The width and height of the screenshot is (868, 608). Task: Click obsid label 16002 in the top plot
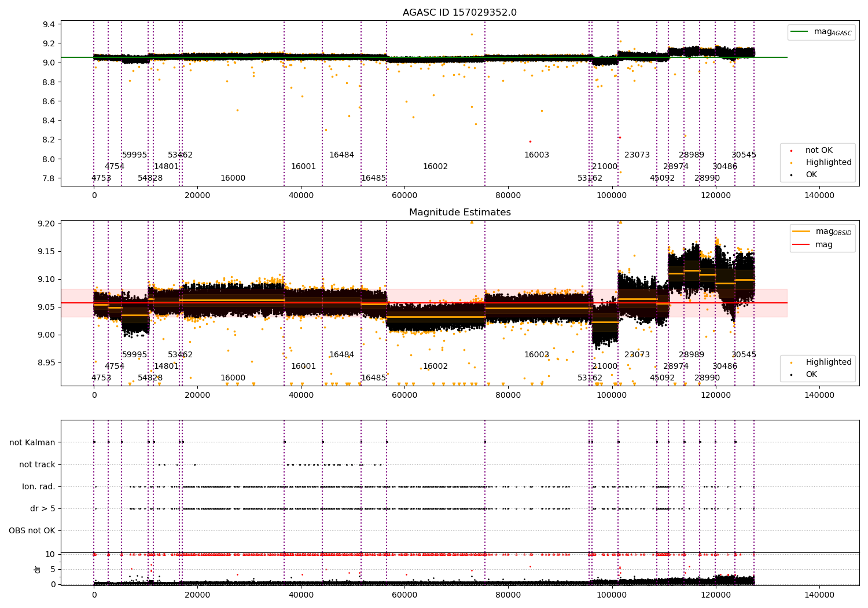pos(436,167)
